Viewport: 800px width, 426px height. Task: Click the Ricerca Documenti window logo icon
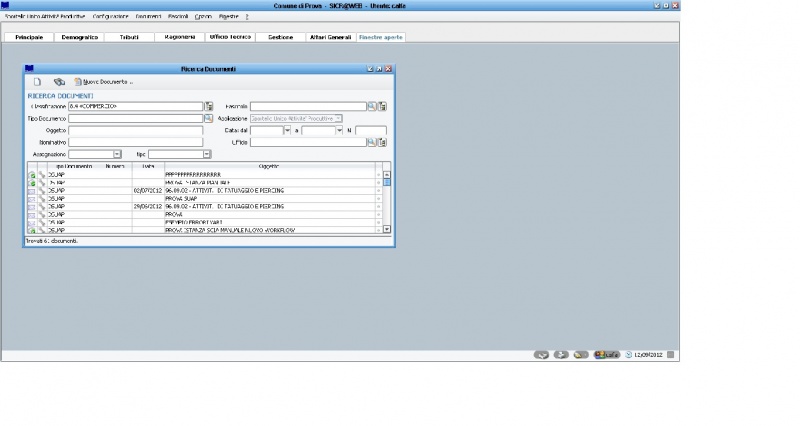tap(29, 68)
